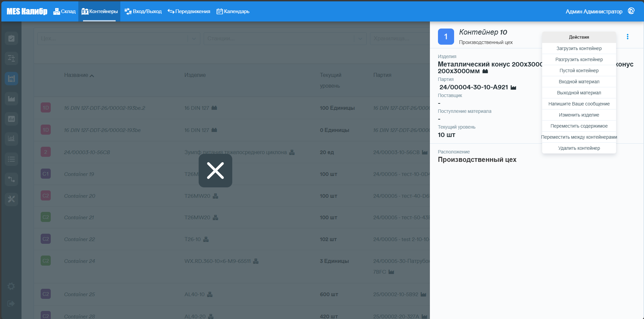Open clipboard check icon in left sidebar
This screenshot has width=644, height=319.
coord(11,38)
